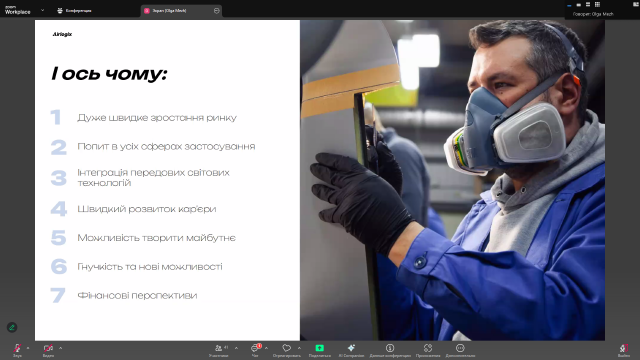
Task: Switch to the Конференция tab
Action: point(74,11)
